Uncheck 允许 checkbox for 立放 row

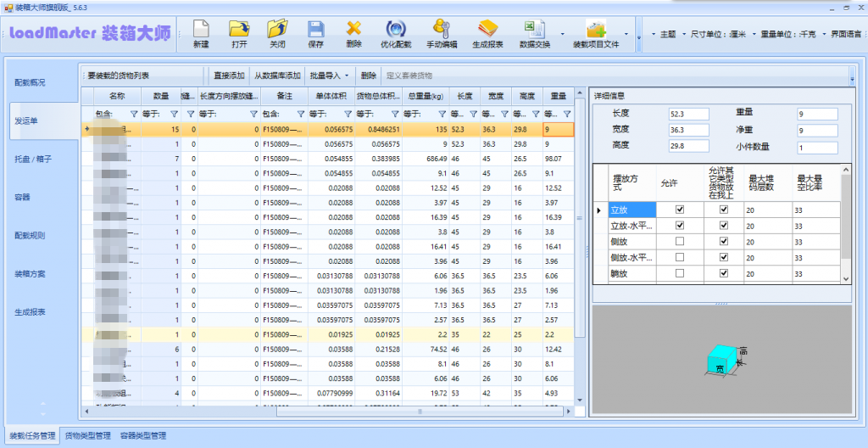pyautogui.click(x=679, y=209)
